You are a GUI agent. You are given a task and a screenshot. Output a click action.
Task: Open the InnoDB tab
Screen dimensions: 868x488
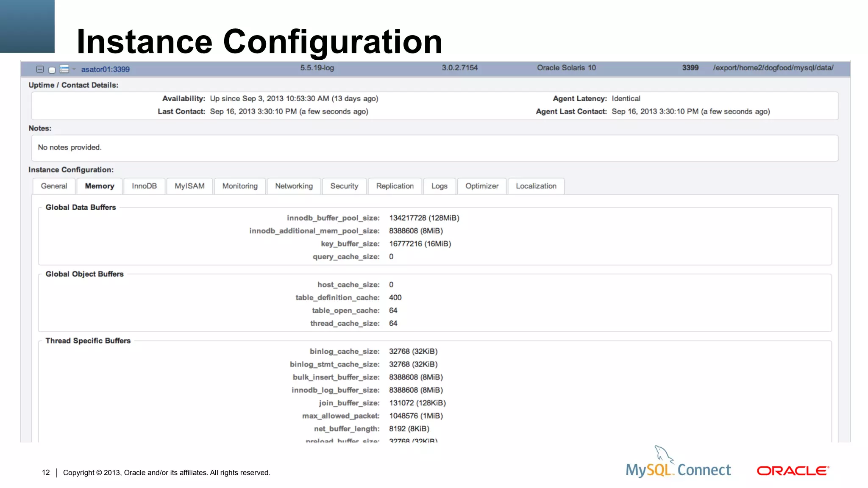(x=144, y=186)
